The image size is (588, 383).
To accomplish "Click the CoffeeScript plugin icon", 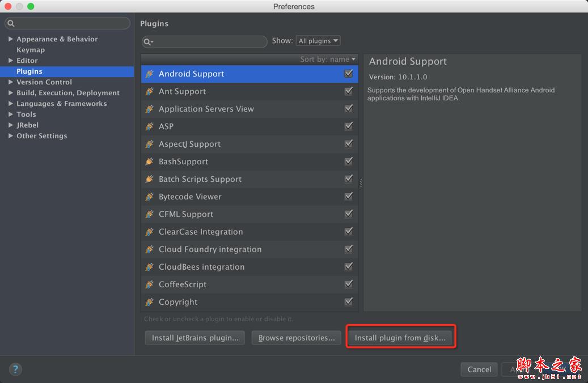I will tap(150, 284).
